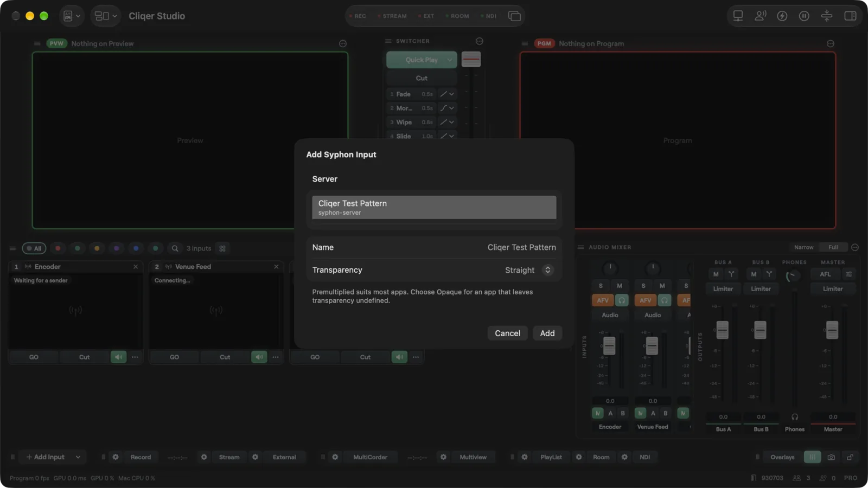The width and height of the screenshot is (868, 488).
Task: Adjust the Master fader
Action: coord(832,330)
